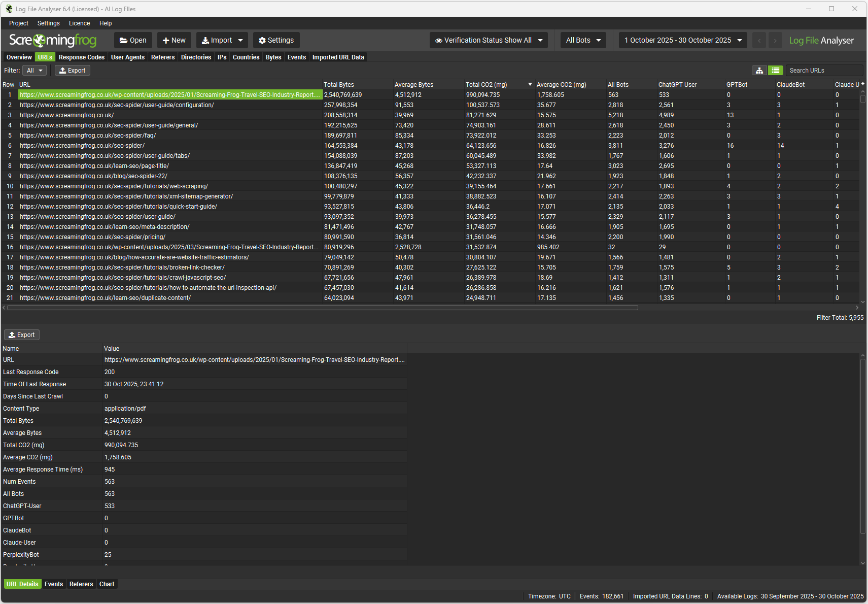868x604 pixels.
Task: Go to next date range arrow
Action: [x=775, y=41]
